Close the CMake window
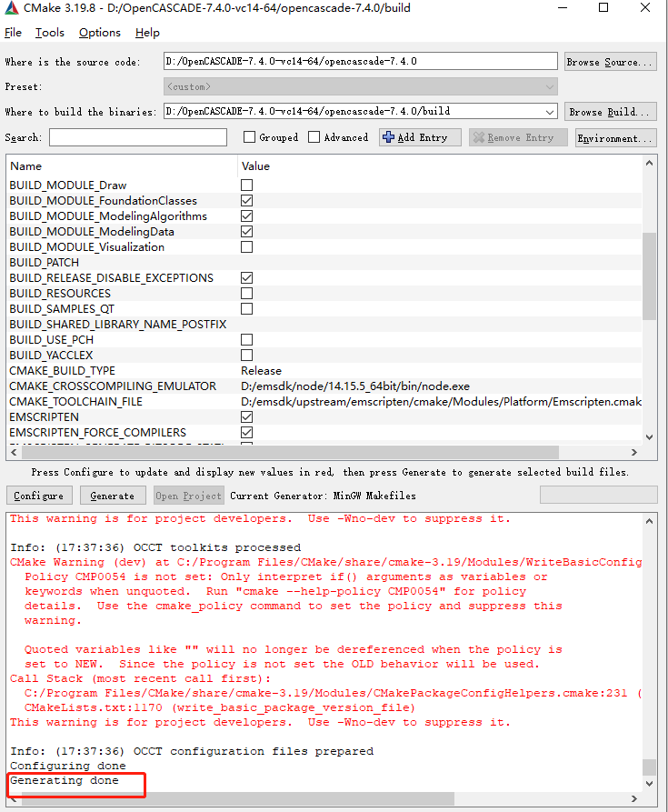This screenshot has width=668, height=812. pos(645,8)
